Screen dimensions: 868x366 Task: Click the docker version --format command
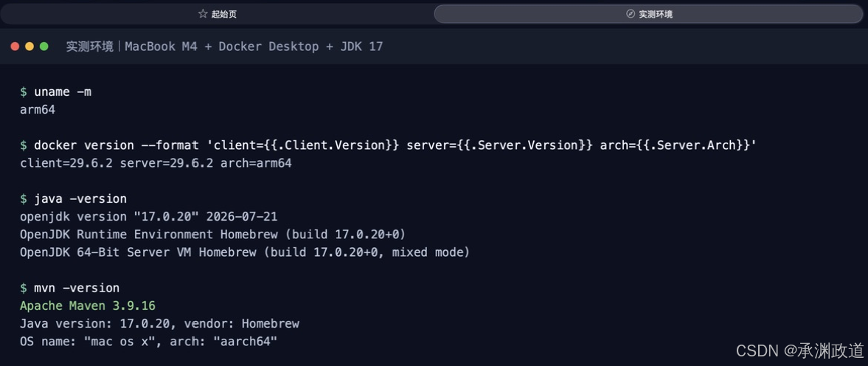[388, 145]
